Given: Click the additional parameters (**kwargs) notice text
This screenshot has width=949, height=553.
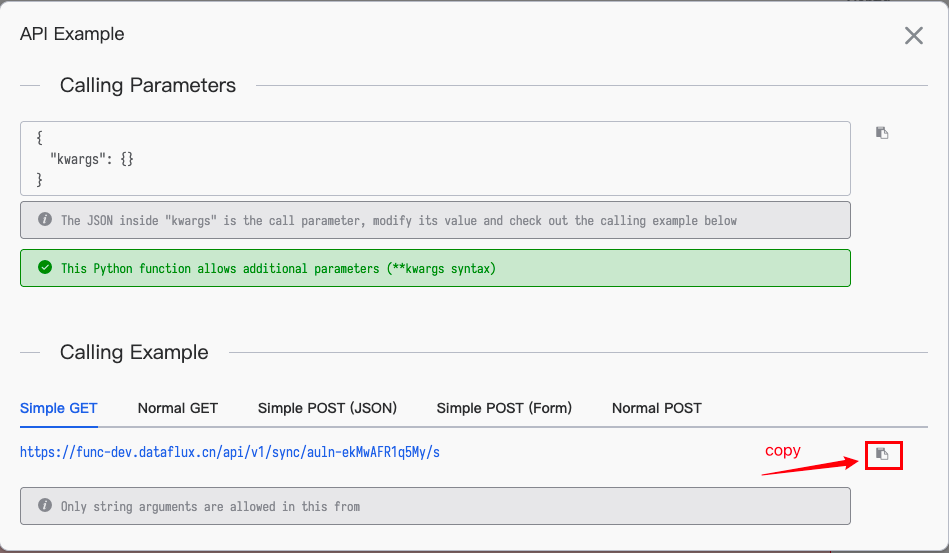Looking at the screenshot, I should [278, 269].
